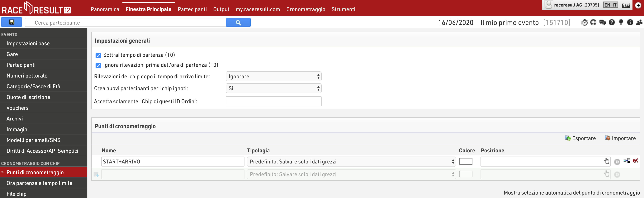This screenshot has height=198, width=644.
Task: Open the Output menu
Action: point(221,9)
